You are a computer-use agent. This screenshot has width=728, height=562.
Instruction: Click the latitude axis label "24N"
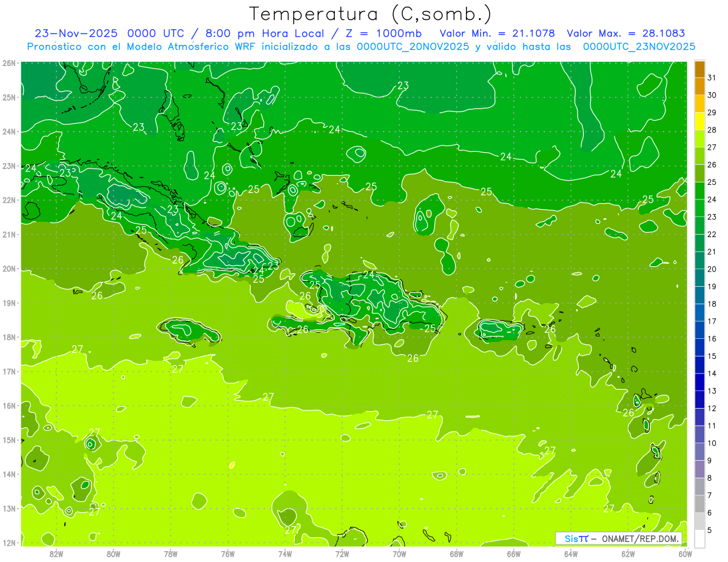[9, 132]
